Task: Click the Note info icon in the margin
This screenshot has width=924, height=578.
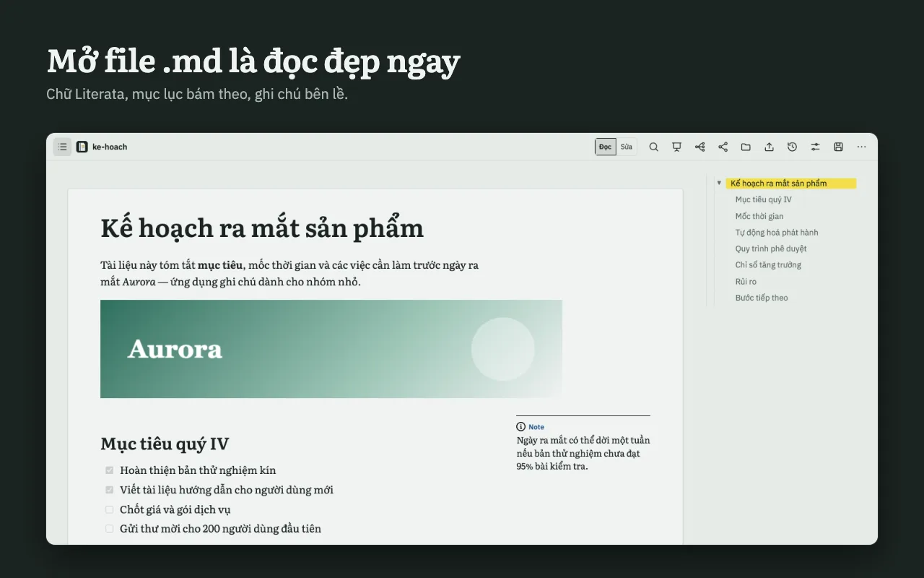Action: (x=520, y=427)
